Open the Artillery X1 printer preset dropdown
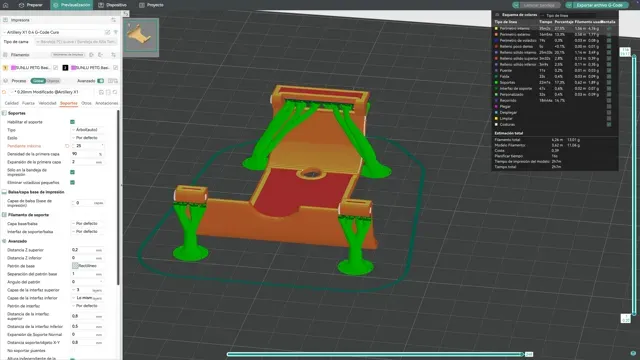This screenshot has width=640, height=360. tap(53, 32)
